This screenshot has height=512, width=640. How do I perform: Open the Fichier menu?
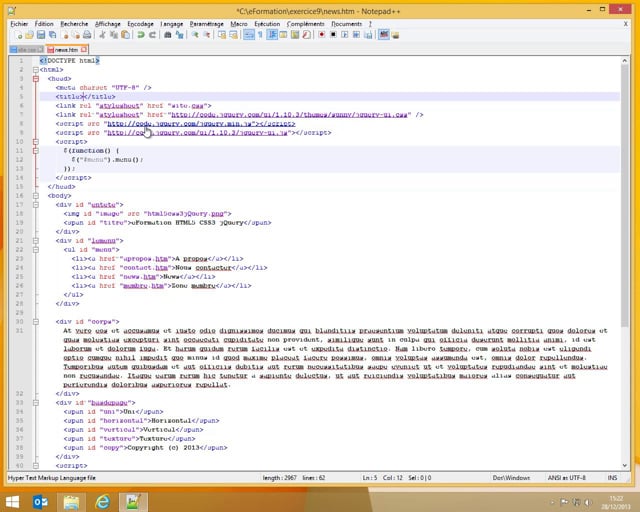(19, 24)
